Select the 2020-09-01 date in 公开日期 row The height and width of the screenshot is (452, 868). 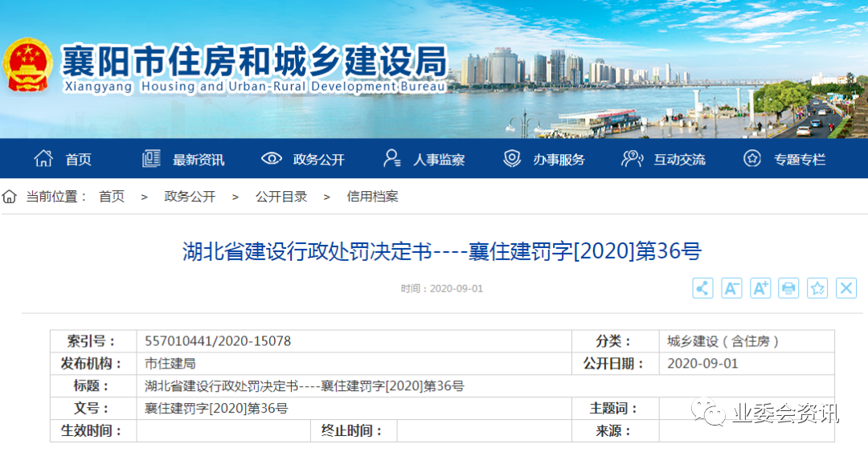702,364
